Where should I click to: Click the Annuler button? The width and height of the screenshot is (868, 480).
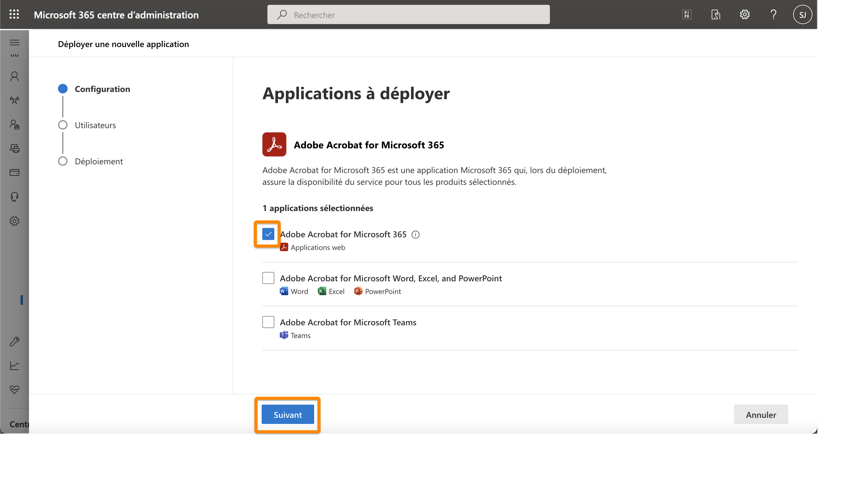click(761, 414)
